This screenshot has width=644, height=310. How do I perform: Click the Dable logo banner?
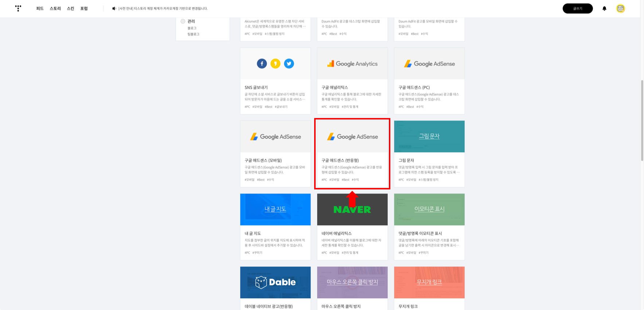point(275,282)
